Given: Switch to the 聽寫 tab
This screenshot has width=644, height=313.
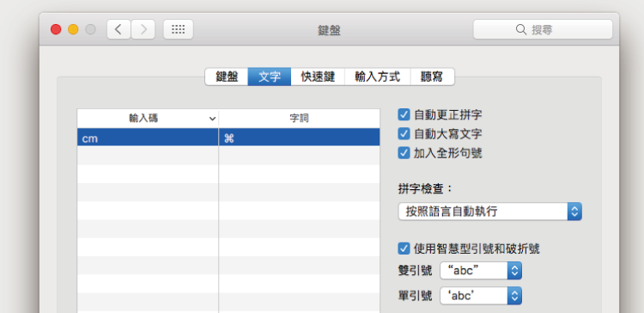Looking at the screenshot, I should (x=432, y=77).
